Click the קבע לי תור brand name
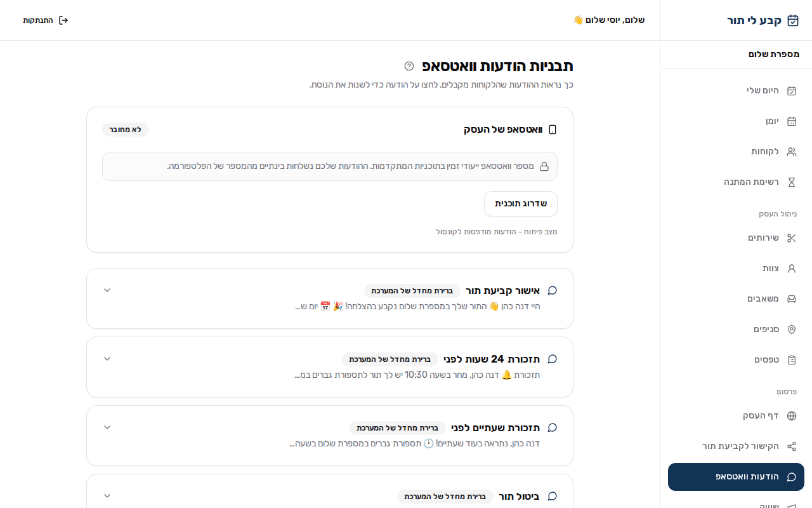 (x=754, y=20)
